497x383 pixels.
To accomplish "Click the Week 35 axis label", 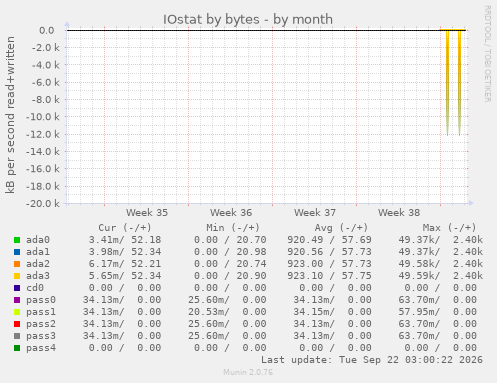I will (147, 213).
